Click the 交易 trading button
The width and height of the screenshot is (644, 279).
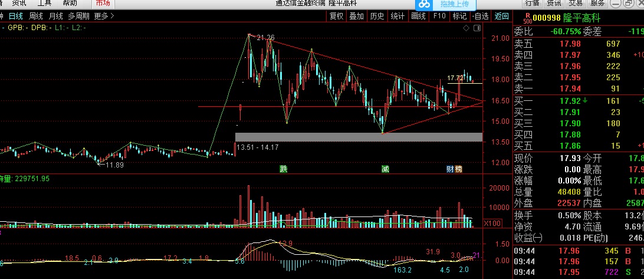coord(576,3)
